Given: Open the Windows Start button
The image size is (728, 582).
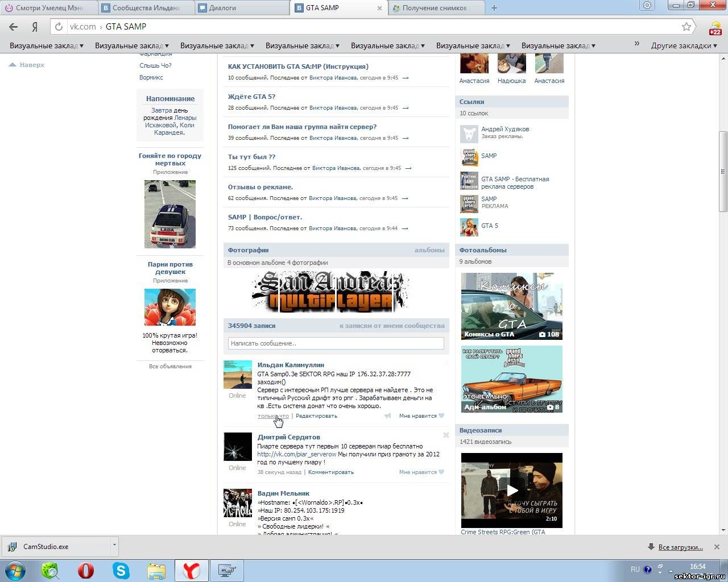Looking at the screenshot, I should (x=15, y=570).
